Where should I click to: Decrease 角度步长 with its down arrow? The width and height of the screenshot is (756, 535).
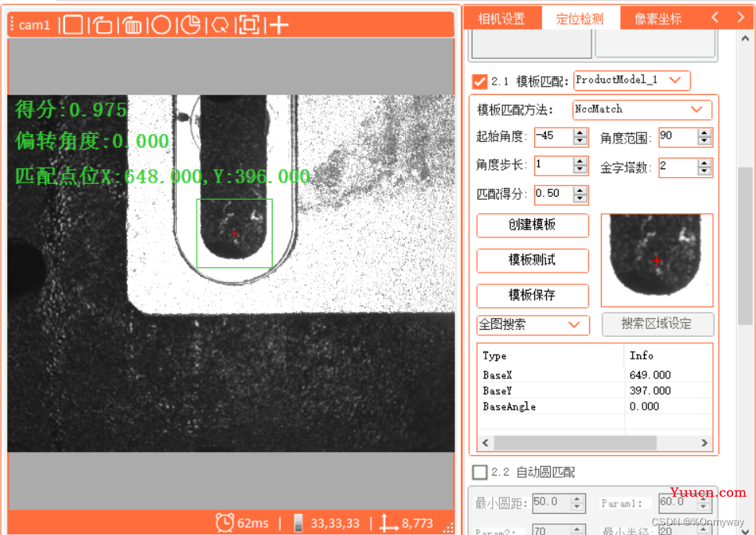coord(580,170)
